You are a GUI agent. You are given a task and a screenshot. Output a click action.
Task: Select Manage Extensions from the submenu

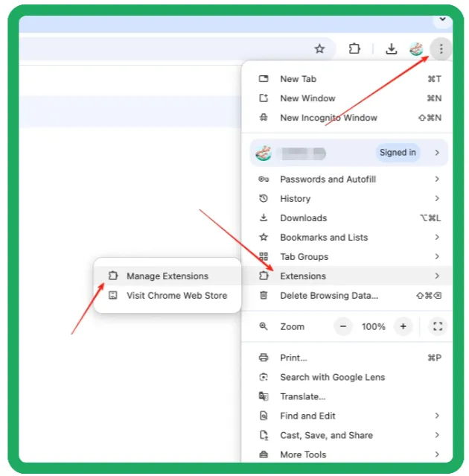[x=167, y=276]
